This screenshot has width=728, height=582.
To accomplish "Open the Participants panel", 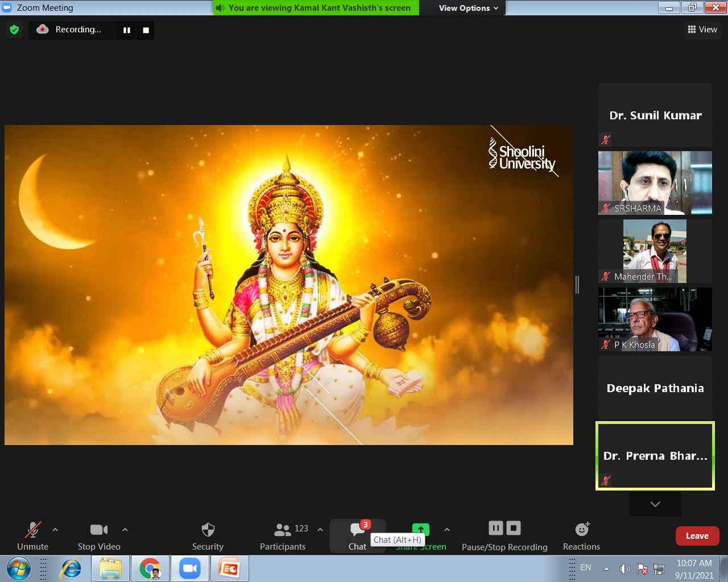I will pos(283,537).
